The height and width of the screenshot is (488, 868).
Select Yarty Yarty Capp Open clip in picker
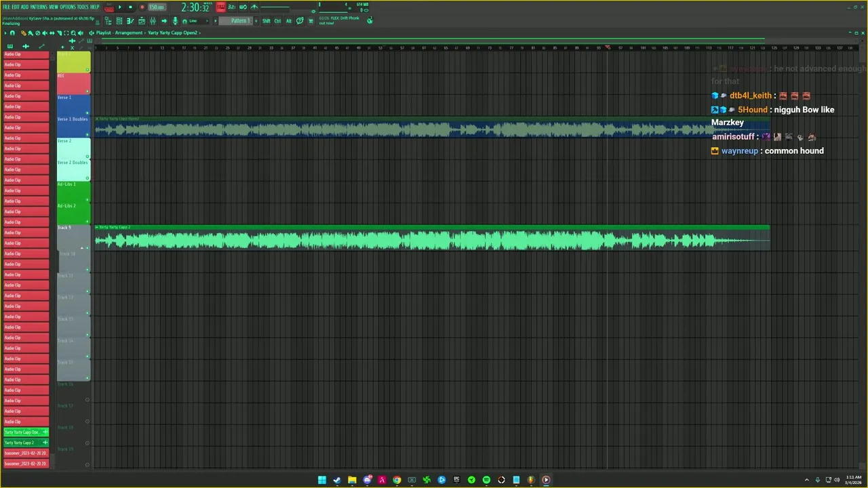26,432
